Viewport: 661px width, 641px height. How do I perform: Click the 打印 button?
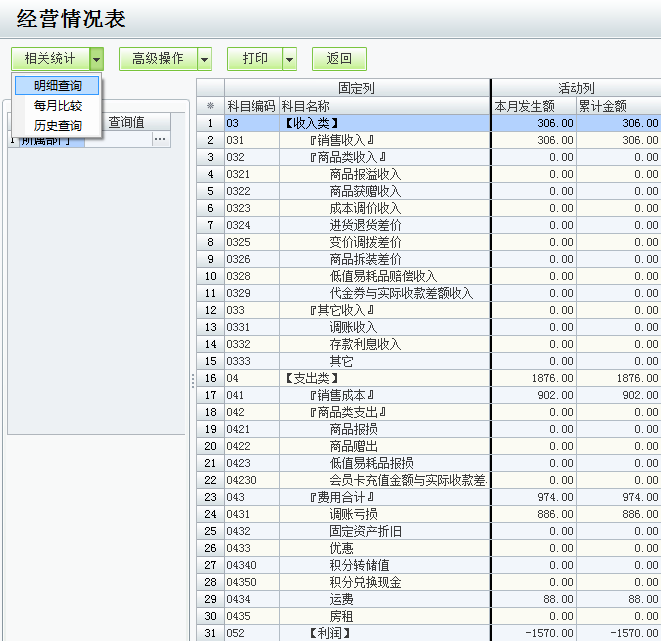point(255,59)
